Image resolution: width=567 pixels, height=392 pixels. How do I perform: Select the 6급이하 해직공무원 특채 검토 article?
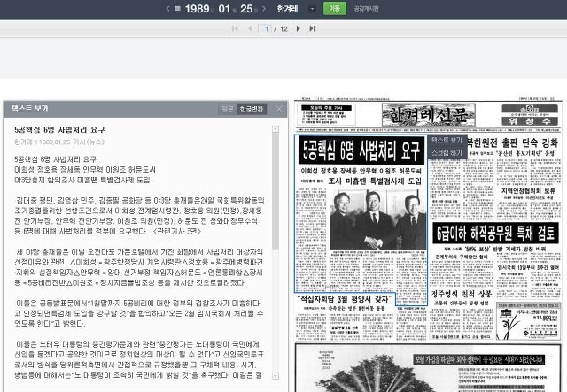495,233
